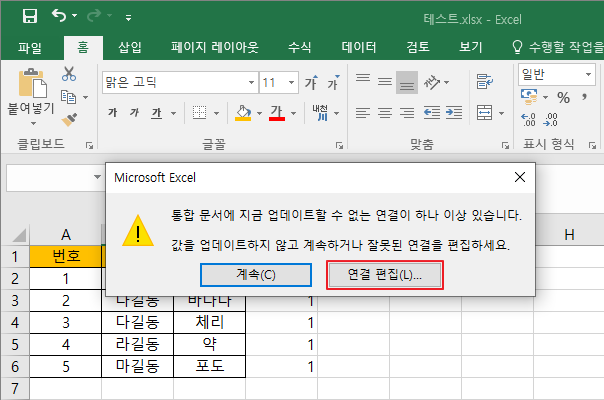Apply the yellow fill color bucket
Screen dimensions: 604x400
243,113
